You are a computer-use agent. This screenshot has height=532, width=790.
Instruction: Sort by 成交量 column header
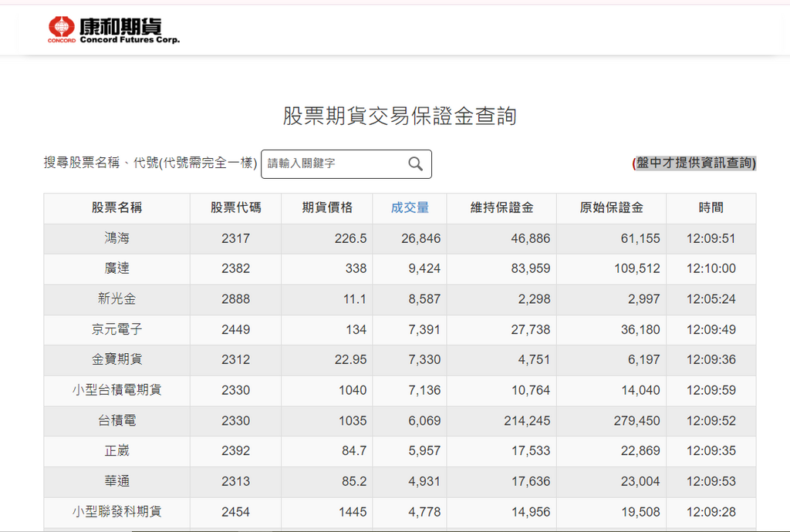tap(410, 207)
